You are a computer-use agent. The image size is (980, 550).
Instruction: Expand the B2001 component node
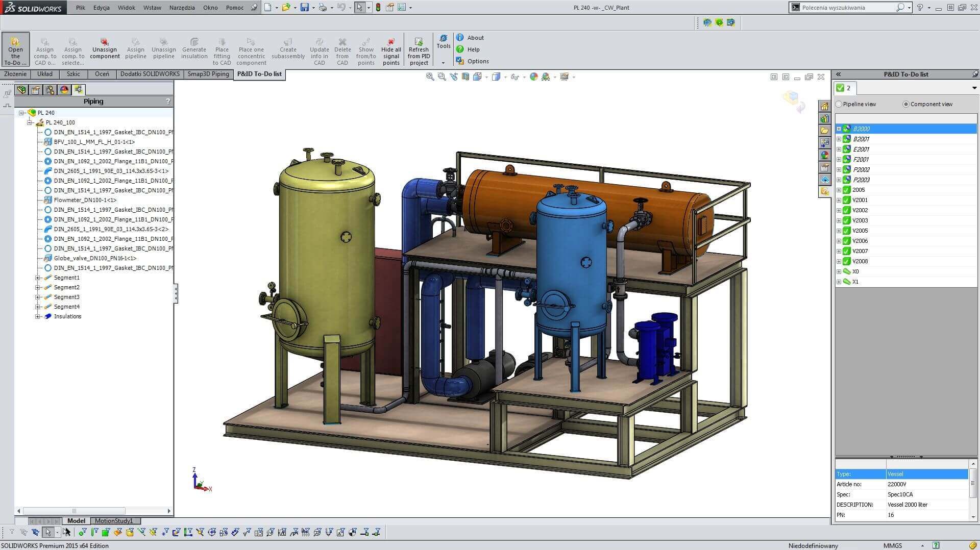(x=839, y=139)
